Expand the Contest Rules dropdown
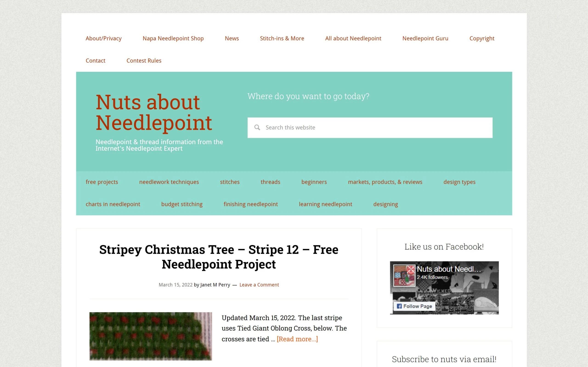 144,61
